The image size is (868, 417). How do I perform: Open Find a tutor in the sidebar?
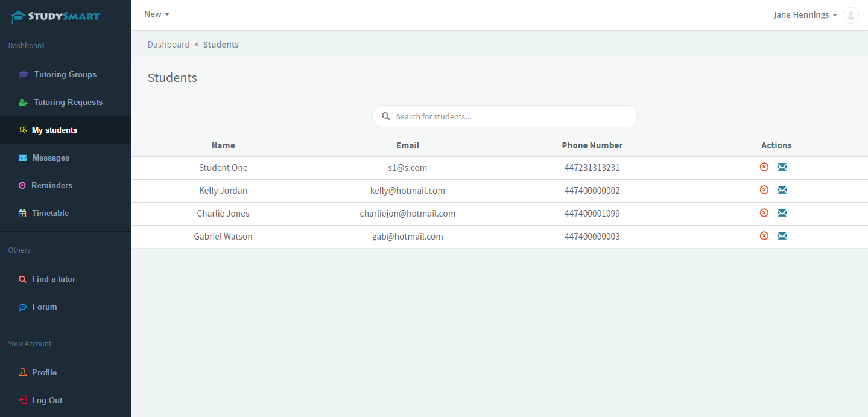tap(53, 279)
